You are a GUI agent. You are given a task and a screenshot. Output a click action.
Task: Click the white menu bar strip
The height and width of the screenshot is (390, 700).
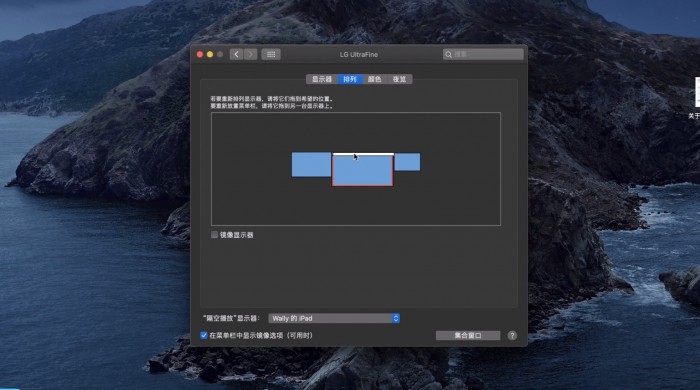coord(363,154)
